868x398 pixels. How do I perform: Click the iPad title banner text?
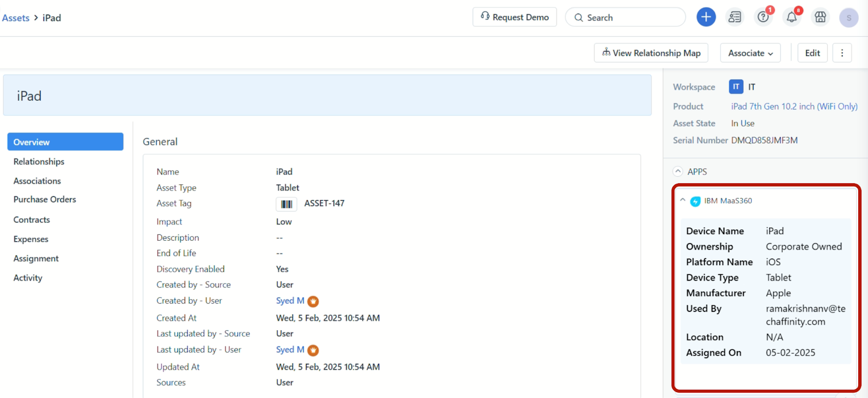point(29,96)
